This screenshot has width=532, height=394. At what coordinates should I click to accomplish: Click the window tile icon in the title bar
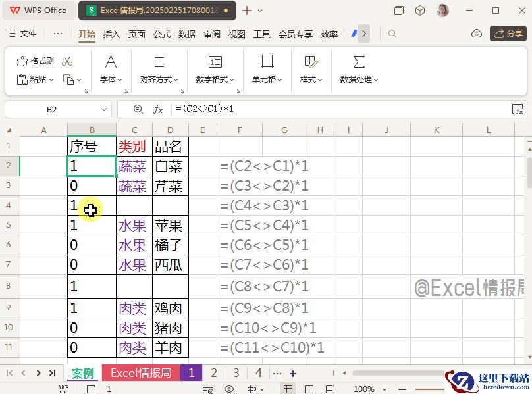pyautogui.click(x=399, y=11)
